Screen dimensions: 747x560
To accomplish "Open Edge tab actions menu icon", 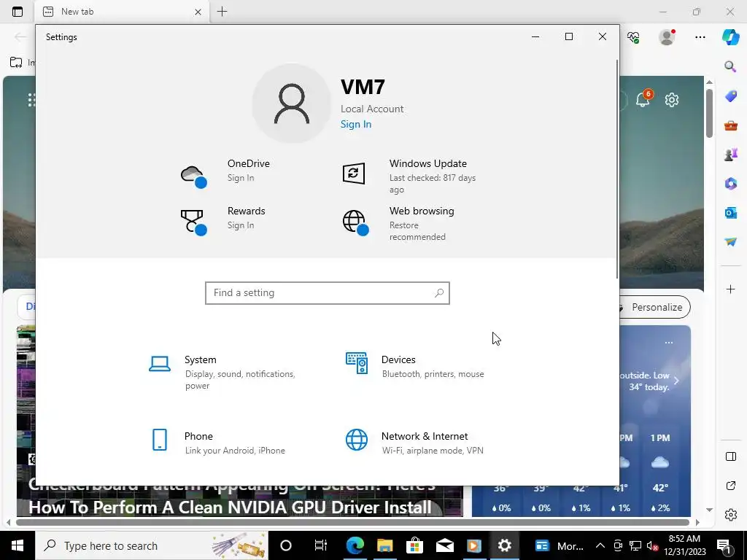I will (18, 12).
